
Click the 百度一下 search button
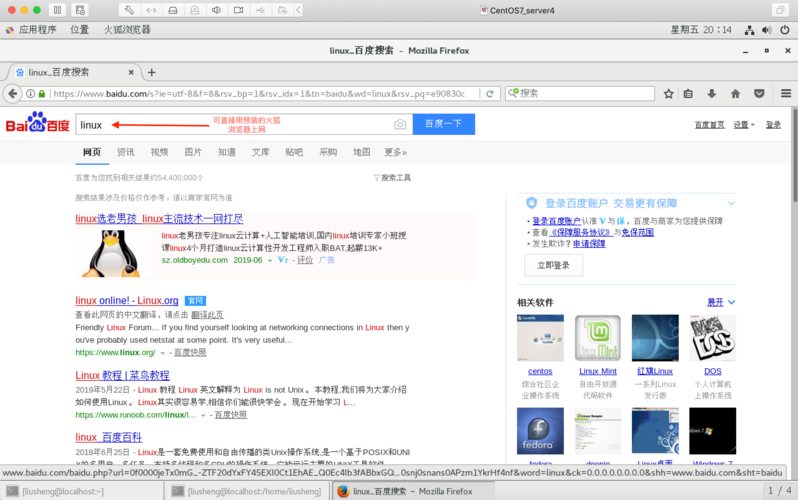(443, 124)
